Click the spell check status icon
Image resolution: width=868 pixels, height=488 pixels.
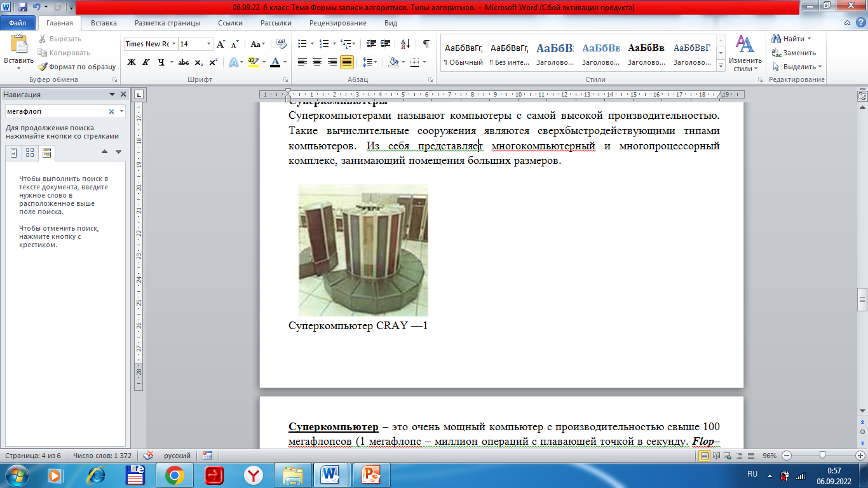click(148, 456)
